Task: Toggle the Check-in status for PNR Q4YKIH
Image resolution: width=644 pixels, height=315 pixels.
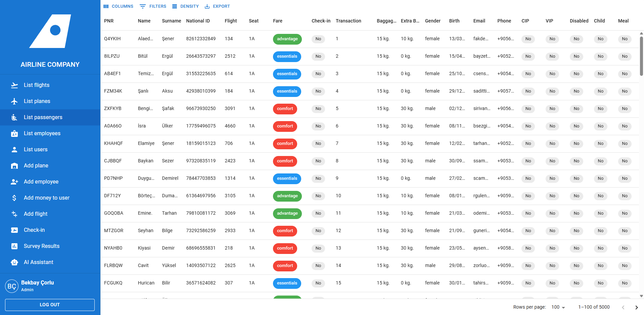Action: click(x=318, y=39)
